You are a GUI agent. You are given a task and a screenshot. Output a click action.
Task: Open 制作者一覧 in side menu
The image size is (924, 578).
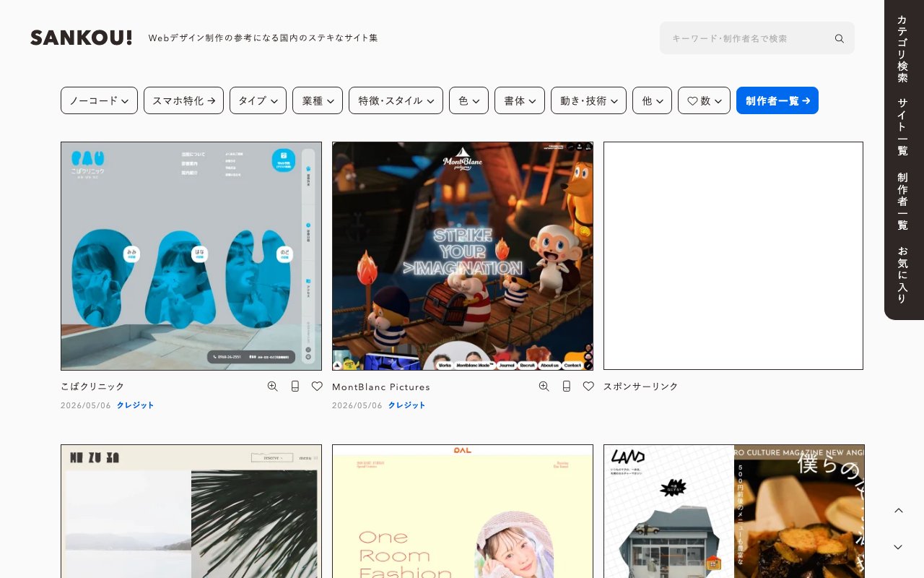coord(902,201)
